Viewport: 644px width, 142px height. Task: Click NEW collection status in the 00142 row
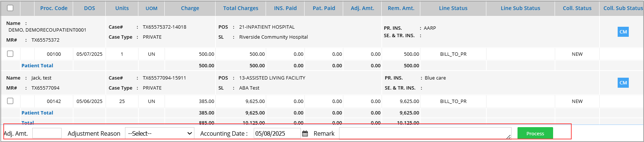[x=577, y=101]
